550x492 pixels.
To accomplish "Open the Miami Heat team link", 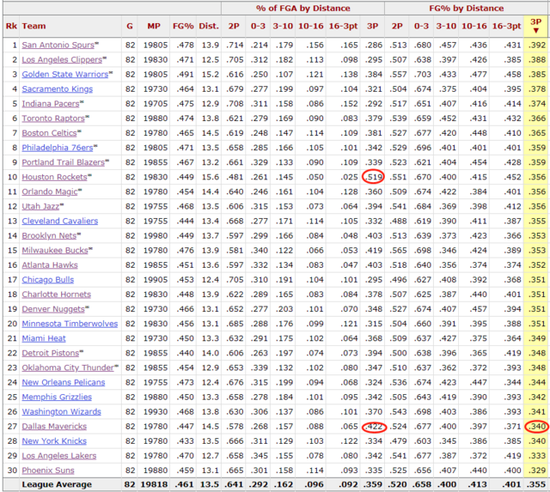I will coord(43,338).
